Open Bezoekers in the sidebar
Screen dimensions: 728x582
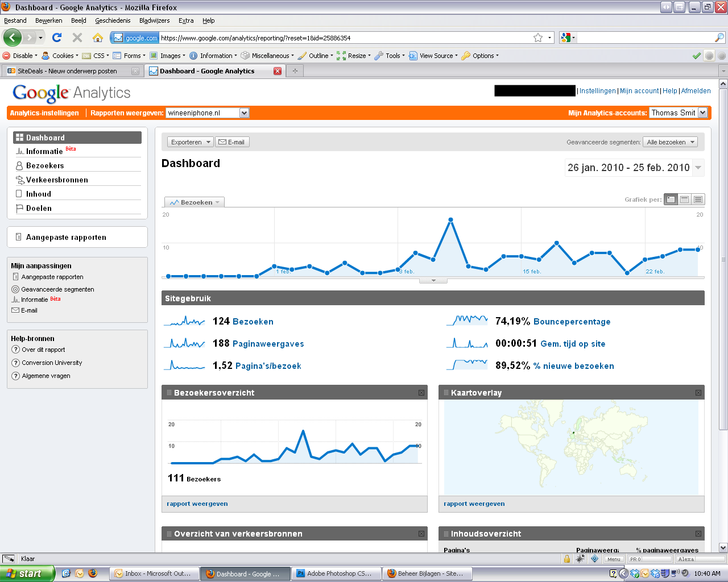(45, 165)
